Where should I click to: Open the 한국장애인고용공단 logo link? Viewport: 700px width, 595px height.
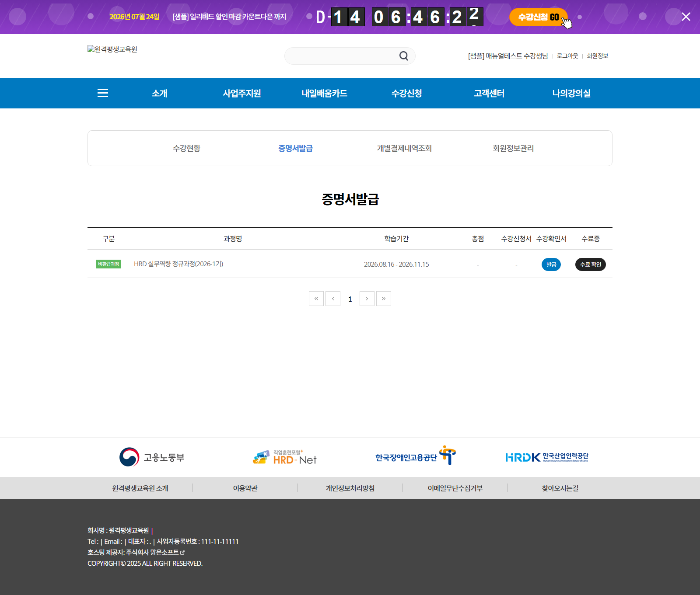pos(416,456)
